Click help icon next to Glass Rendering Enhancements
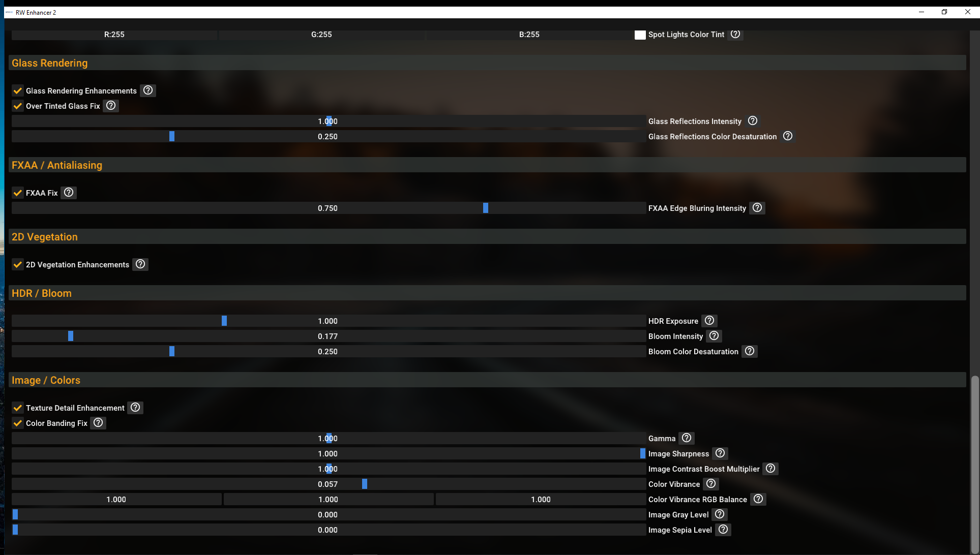 pos(148,90)
